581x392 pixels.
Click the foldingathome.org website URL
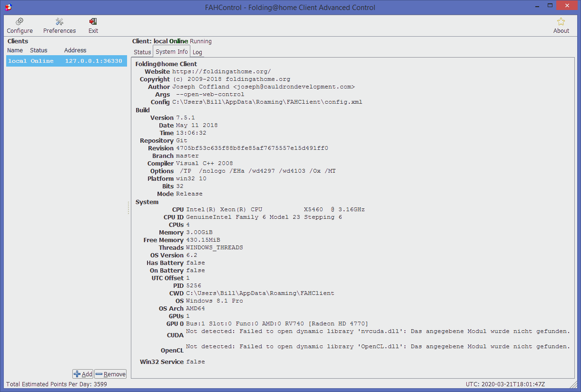[x=221, y=72]
